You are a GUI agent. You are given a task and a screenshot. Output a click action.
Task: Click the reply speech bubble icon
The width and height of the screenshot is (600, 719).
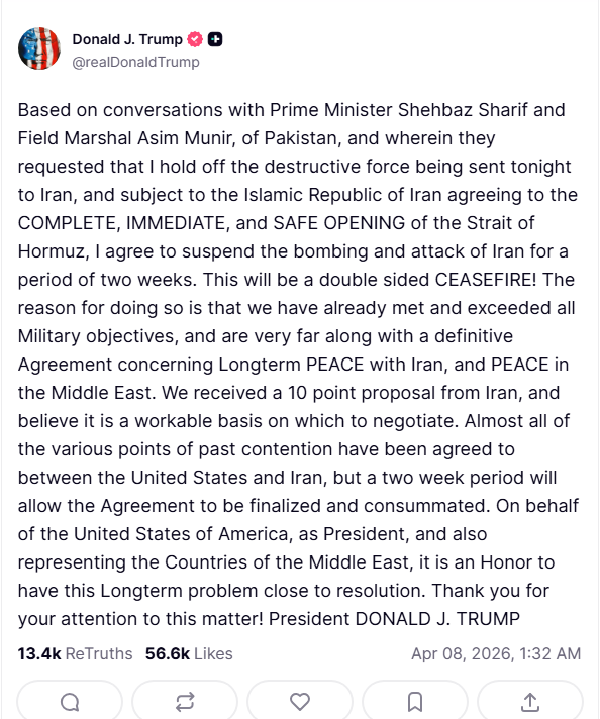[x=70, y=701]
